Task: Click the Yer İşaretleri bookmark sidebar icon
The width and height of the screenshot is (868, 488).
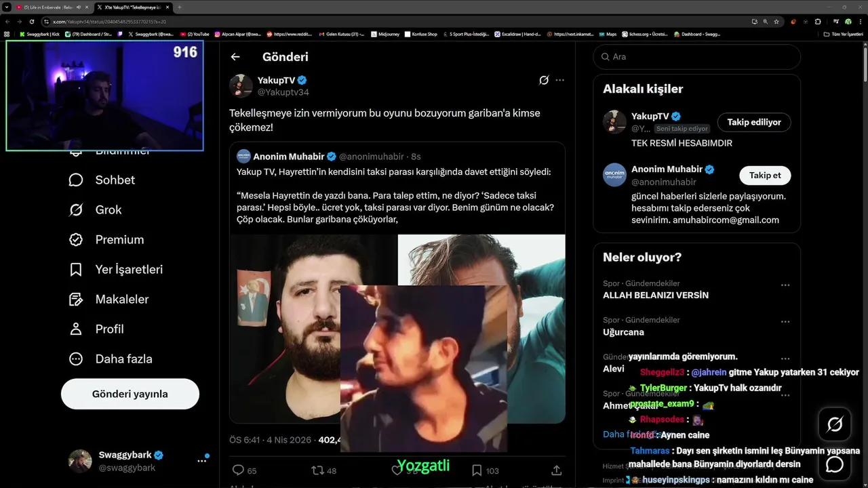Action: [x=76, y=269]
